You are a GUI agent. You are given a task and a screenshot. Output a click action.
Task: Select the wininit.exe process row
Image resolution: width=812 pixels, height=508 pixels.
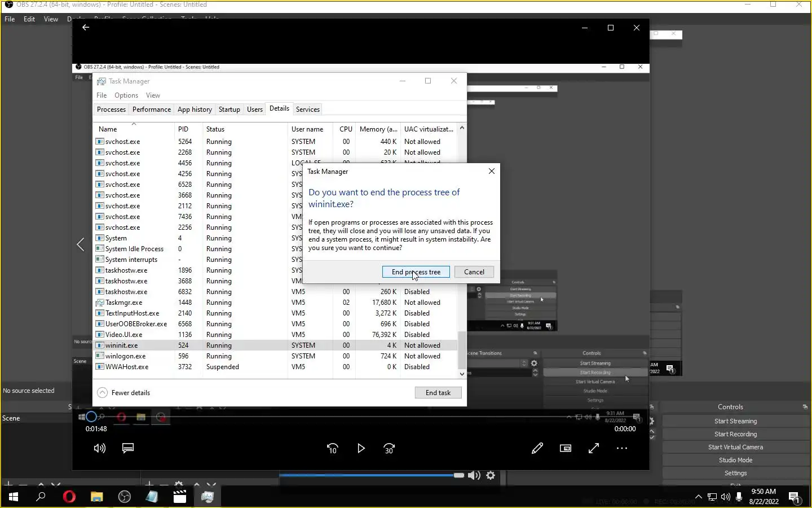point(276,345)
